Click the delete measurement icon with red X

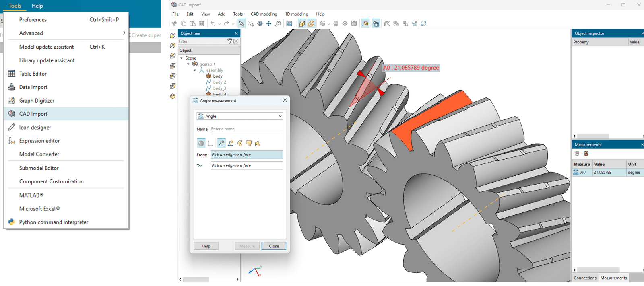pos(586,154)
